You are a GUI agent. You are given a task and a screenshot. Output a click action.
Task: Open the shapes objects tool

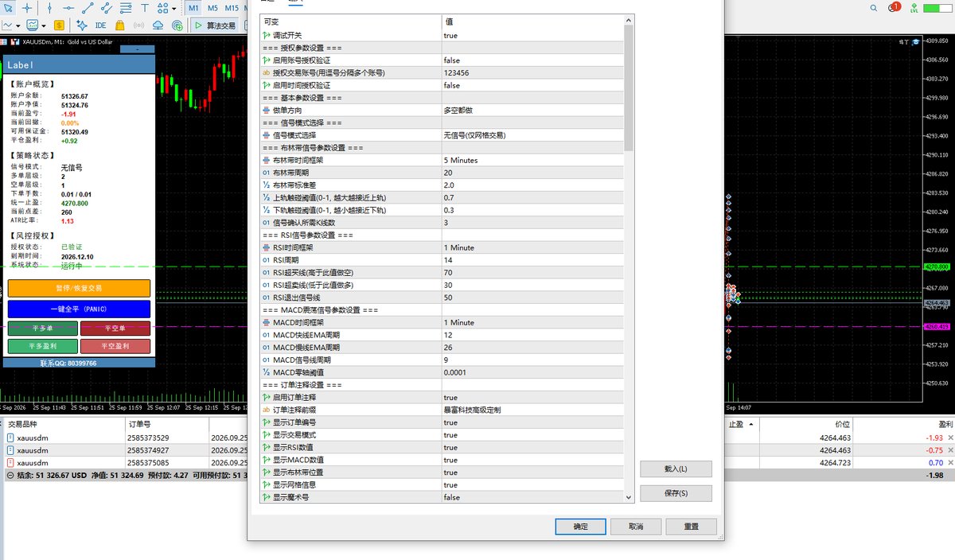tap(162, 8)
